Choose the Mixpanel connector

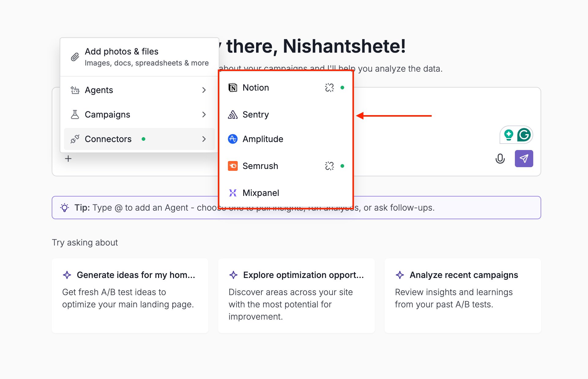(x=286, y=193)
